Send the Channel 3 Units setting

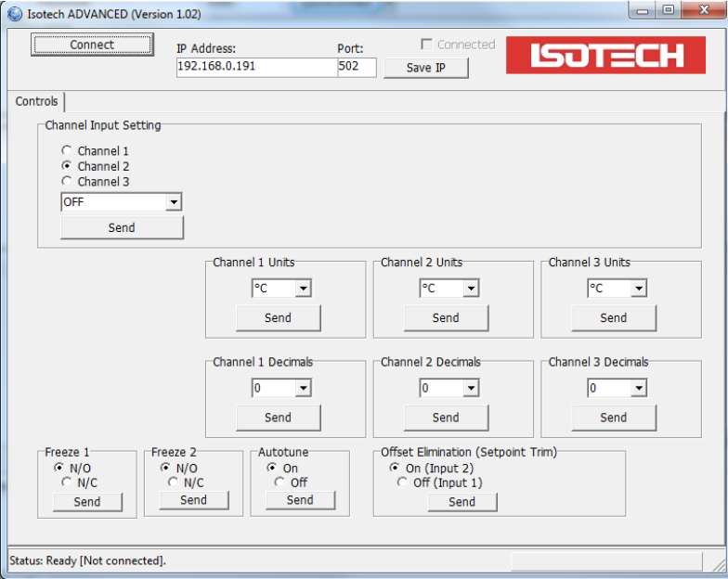(x=614, y=317)
